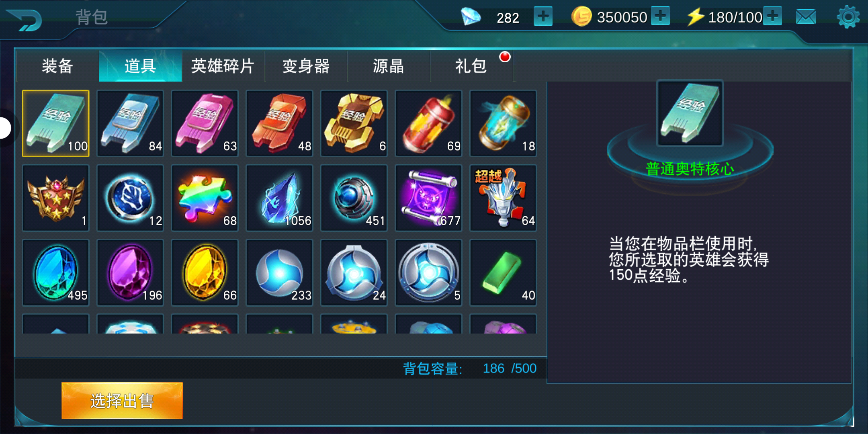The image size is (868, 434).
Task: Open the 源晶 tab
Action: (x=389, y=66)
